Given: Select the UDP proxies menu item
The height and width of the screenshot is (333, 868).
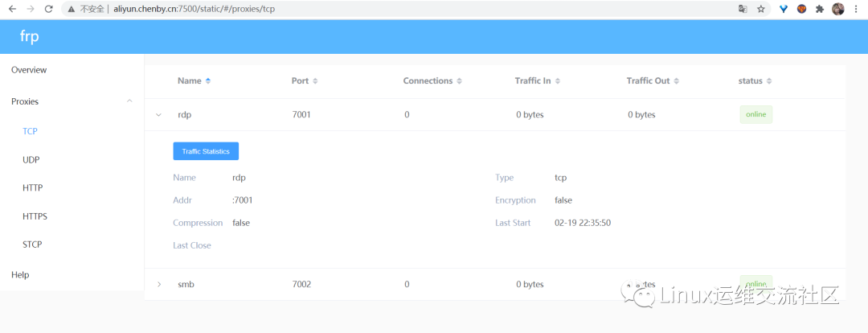Looking at the screenshot, I should (31, 159).
